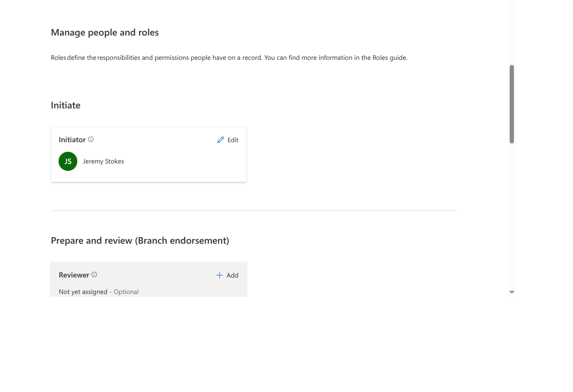
Task: Select the Jeremy Stokes name entry
Action: tap(103, 161)
